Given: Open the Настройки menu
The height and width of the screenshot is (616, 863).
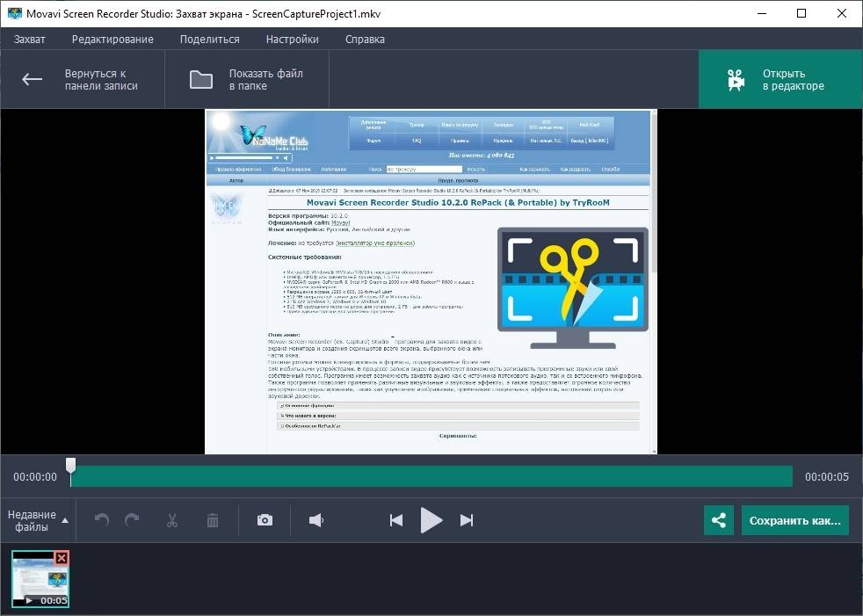Looking at the screenshot, I should coord(293,39).
